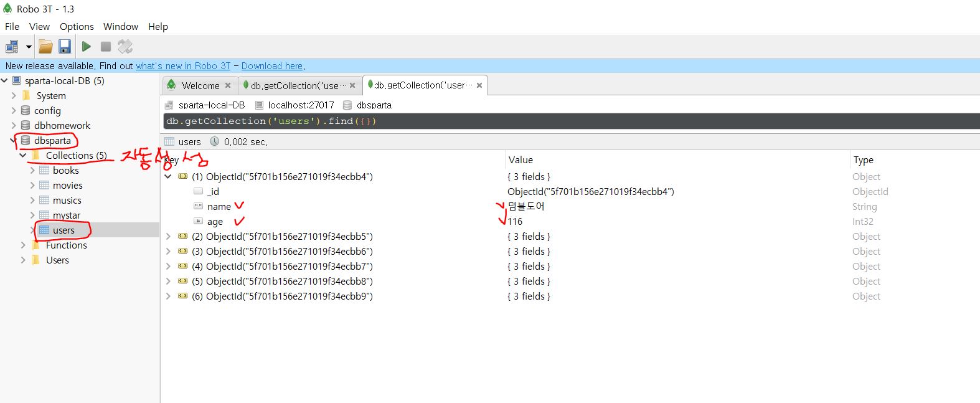Open the Options menu
This screenshot has width=980, height=403.
point(77,26)
